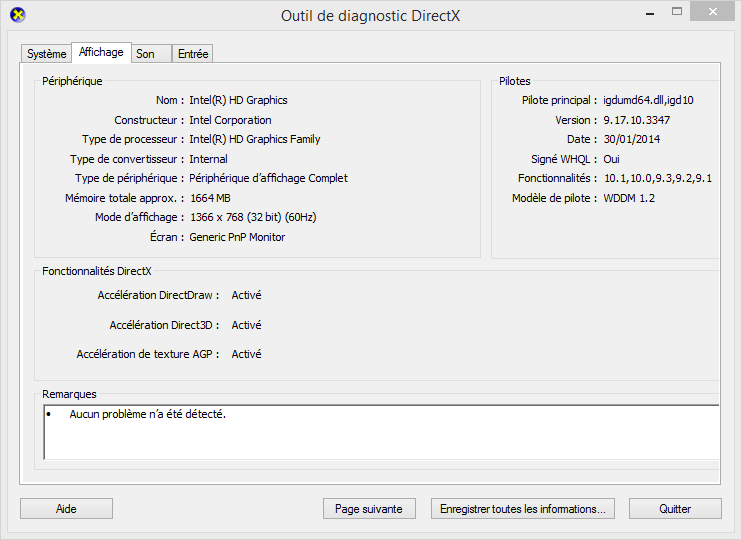
Task: Click the 'Remarques' group title
Action: [69, 394]
